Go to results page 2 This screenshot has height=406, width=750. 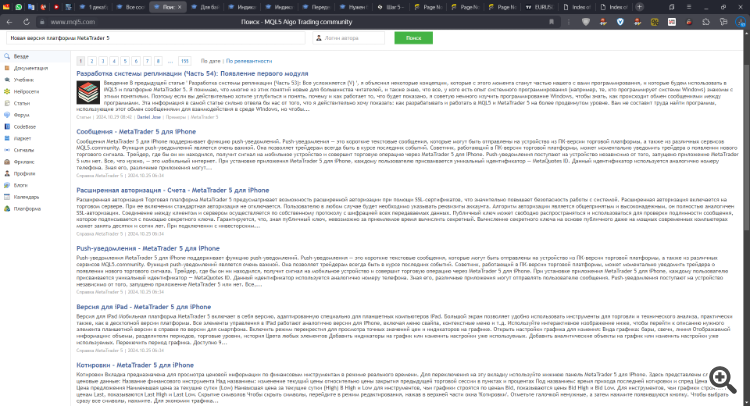click(x=92, y=61)
